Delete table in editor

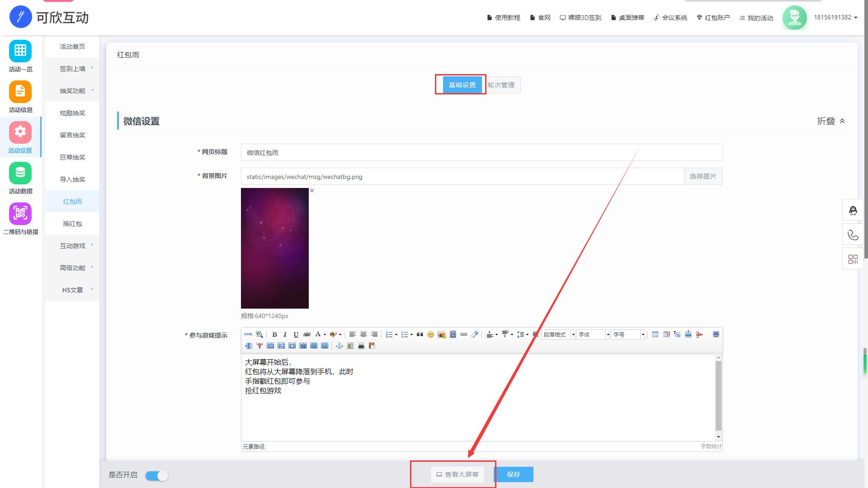(666, 334)
